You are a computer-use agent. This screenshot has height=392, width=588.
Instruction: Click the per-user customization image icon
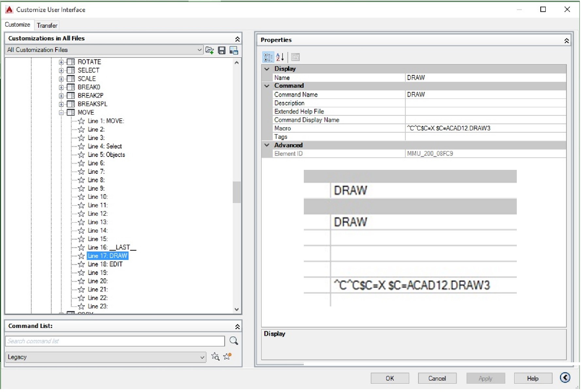(x=234, y=50)
